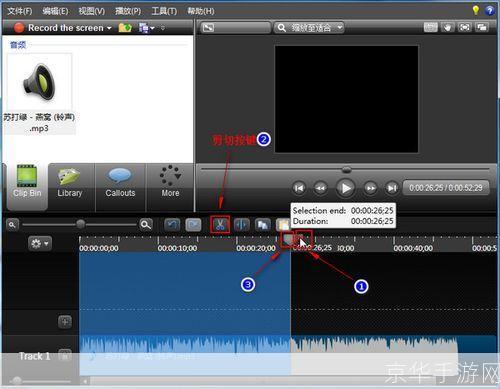Click the 00:00:10;00 mark on the time ruler

tap(177, 248)
